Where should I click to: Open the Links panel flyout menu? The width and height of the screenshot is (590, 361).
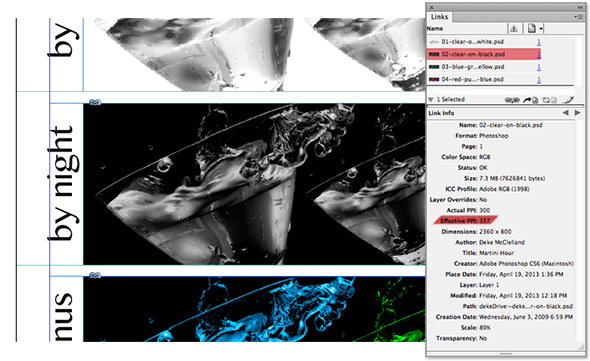(x=578, y=17)
